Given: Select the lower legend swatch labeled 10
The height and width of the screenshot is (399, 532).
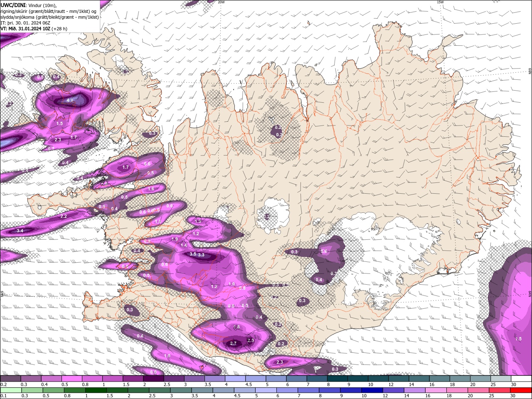Looking at the screenshot, I should [372, 390].
